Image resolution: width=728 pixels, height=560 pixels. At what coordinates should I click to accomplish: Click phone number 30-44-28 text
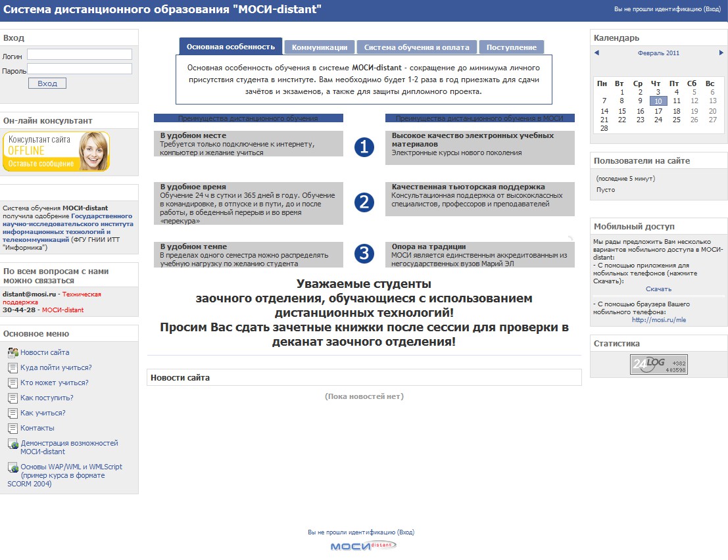click(19, 310)
